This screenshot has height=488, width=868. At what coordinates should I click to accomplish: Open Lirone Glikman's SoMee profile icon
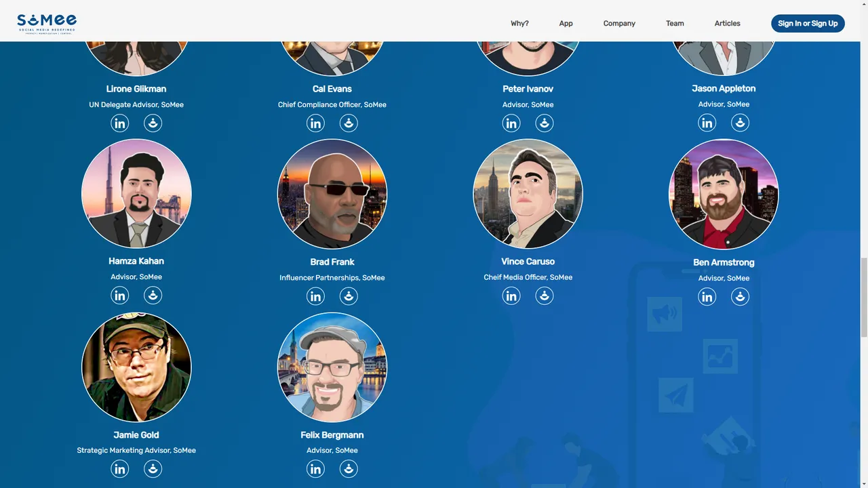coord(153,123)
